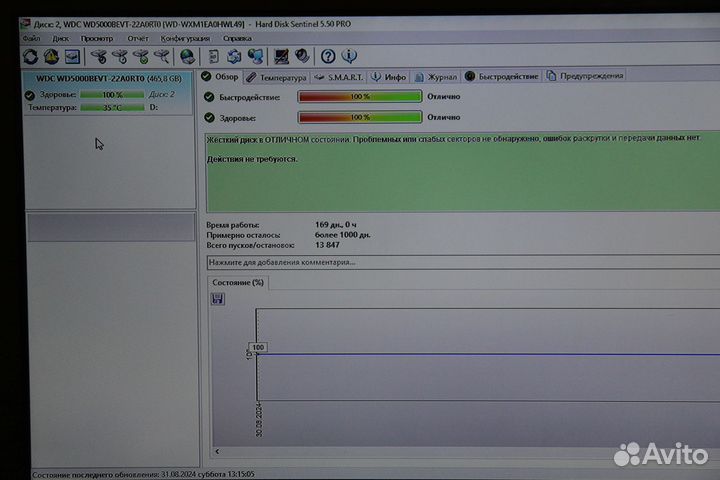Click the graph scroll left arrow
The width and height of the screenshot is (720, 480).
[x=217, y=452]
